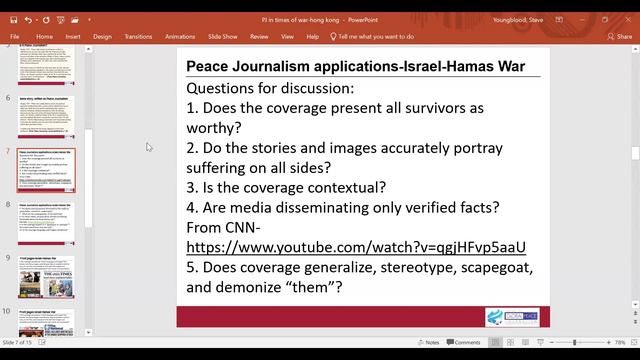
Task: Switch to the Insert ribbon tab
Action: click(x=73, y=36)
